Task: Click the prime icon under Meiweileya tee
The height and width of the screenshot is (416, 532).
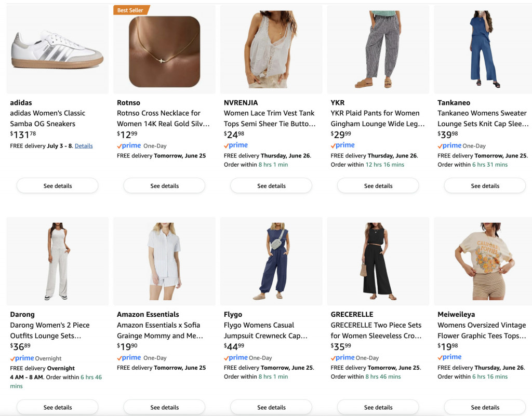Action: pyautogui.click(x=449, y=357)
